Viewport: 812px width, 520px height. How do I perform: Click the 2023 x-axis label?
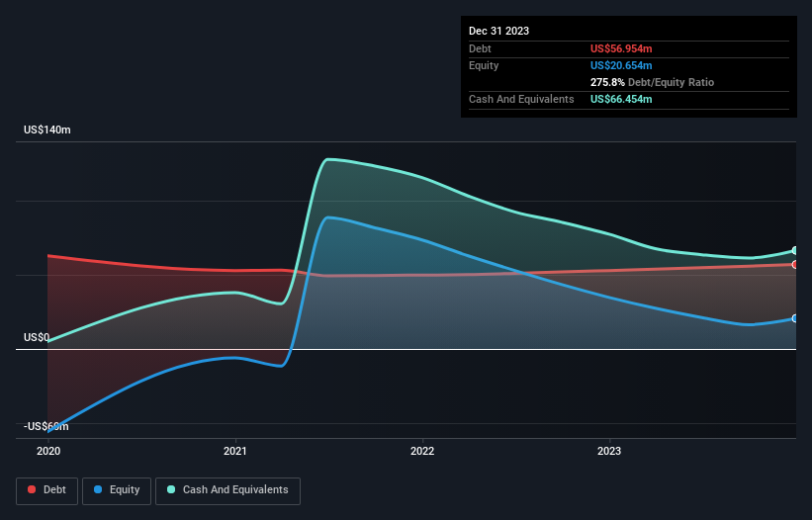coord(609,451)
